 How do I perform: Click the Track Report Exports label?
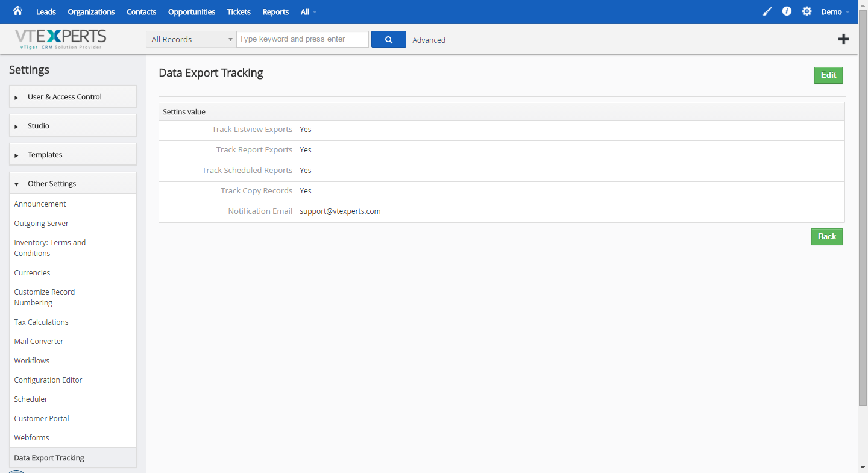pyautogui.click(x=254, y=149)
